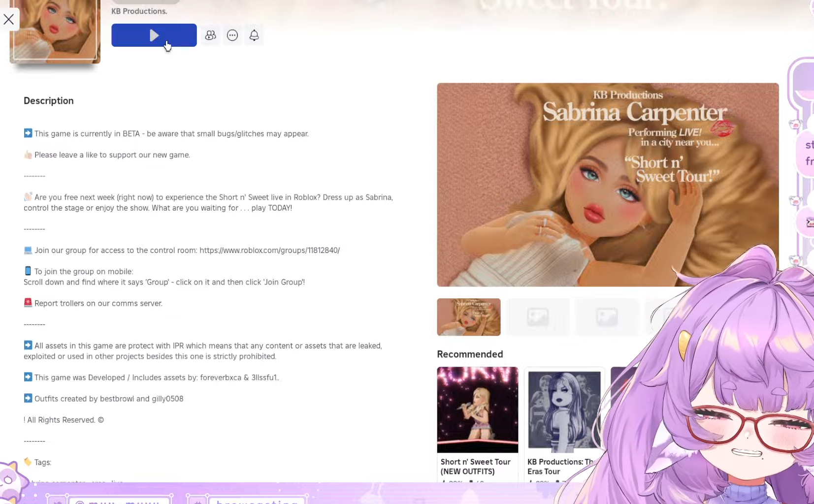The image size is (814, 504).
Task: Open the Eras Tour recommended game thumbnail
Action: tap(564, 409)
